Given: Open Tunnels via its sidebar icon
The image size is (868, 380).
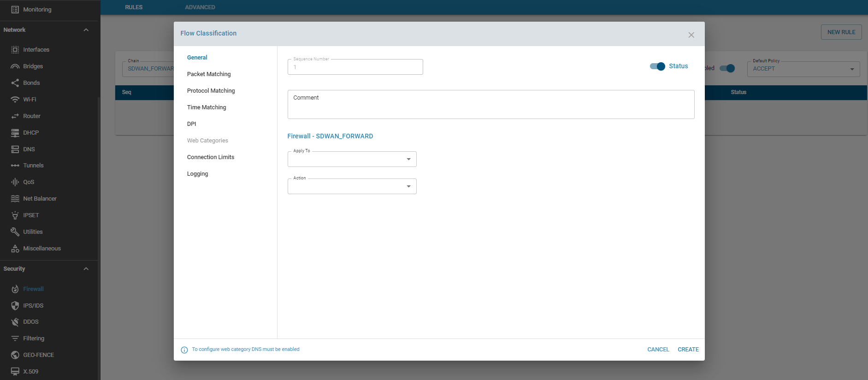Looking at the screenshot, I should point(15,166).
